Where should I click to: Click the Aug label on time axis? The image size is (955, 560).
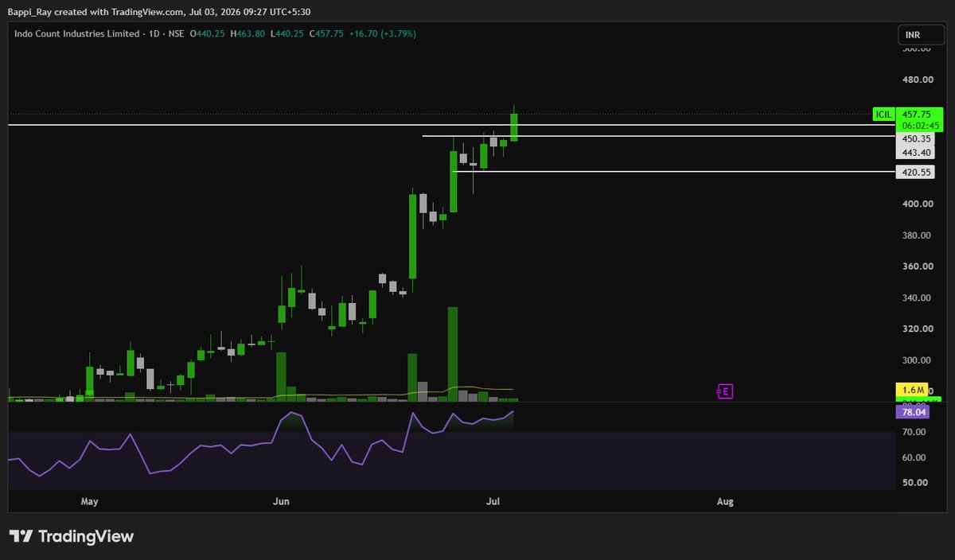pos(725,501)
